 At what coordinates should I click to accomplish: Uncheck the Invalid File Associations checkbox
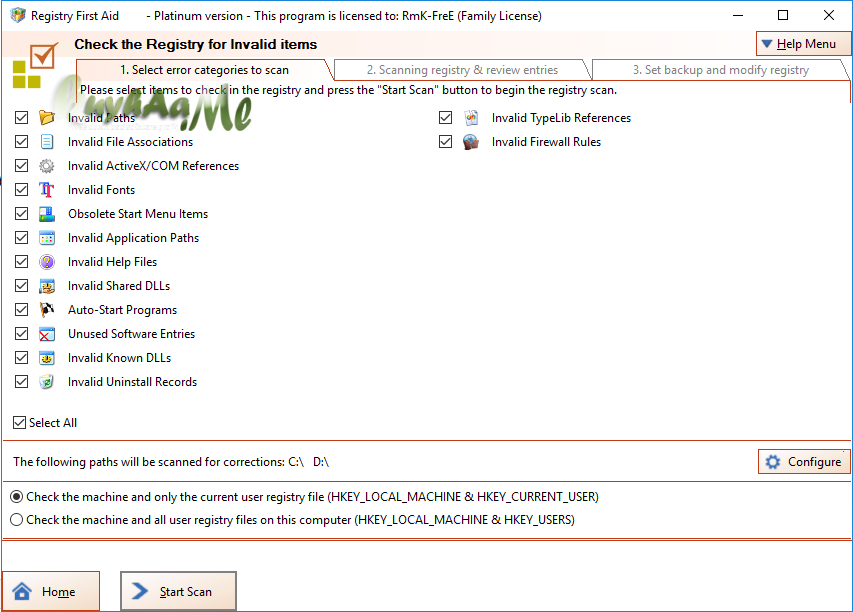coord(21,141)
